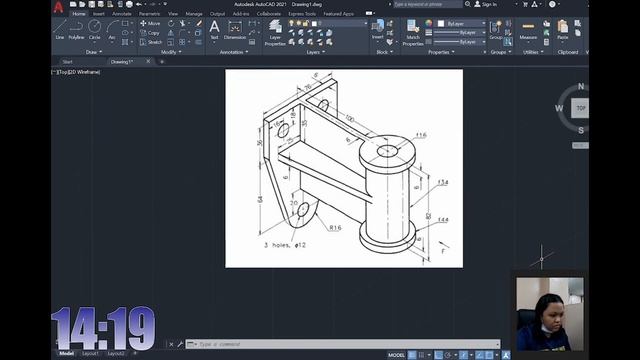Expand the Properties panel
640x360 pixels.
(x=441, y=52)
